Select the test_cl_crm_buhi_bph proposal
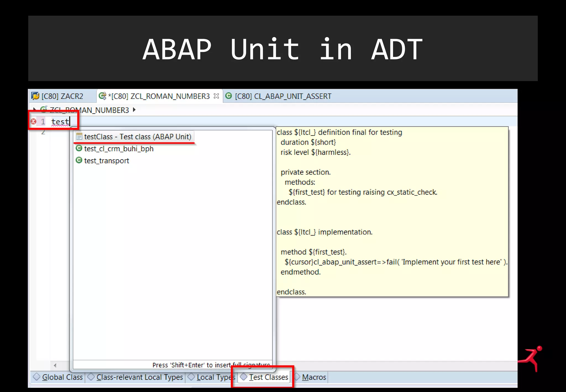566x392 pixels. (x=119, y=149)
